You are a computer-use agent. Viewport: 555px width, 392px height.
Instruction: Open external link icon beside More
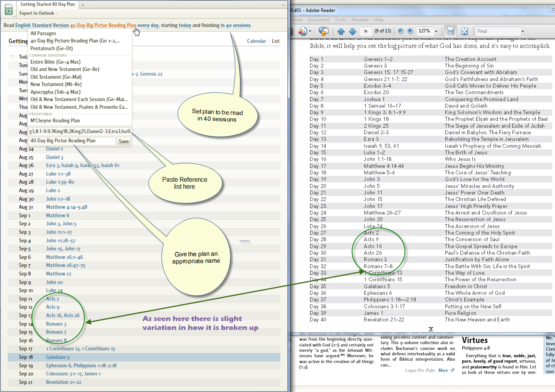click(x=452, y=370)
